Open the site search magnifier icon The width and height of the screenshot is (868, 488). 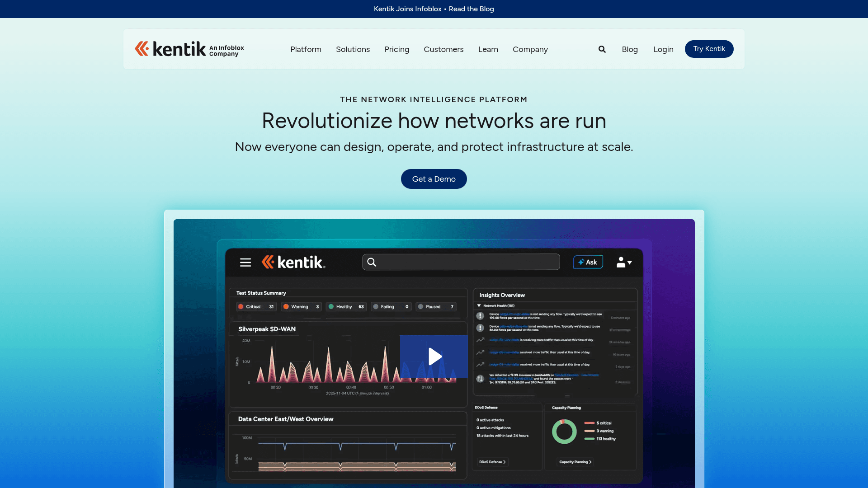pos(602,49)
